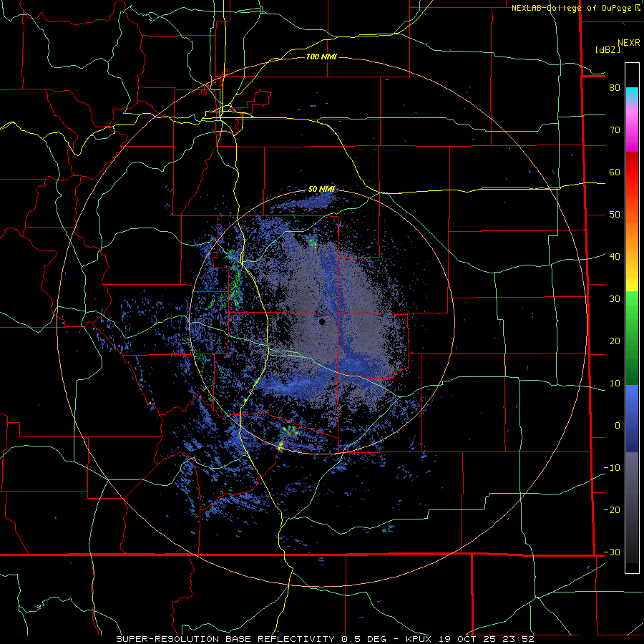Click the "80" value on dBZ scale
This screenshot has width=644, height=644.
[x=615, y=87]
